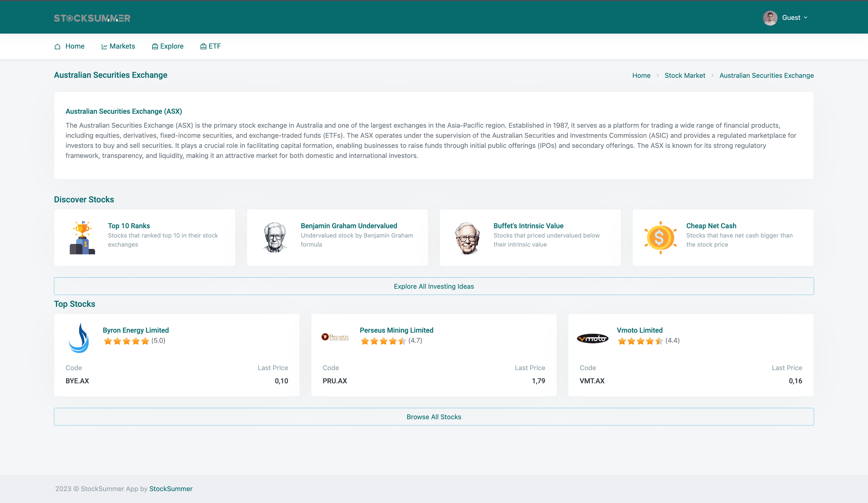Click the ETF briefcase icon
This screenshot has height=503, width=868.
[203, 46]
